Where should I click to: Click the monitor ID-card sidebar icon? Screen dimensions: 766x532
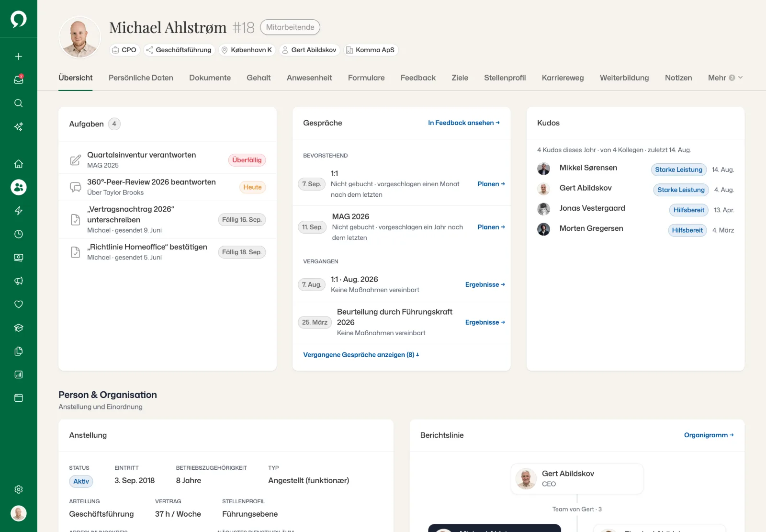(x=19, y=258)
